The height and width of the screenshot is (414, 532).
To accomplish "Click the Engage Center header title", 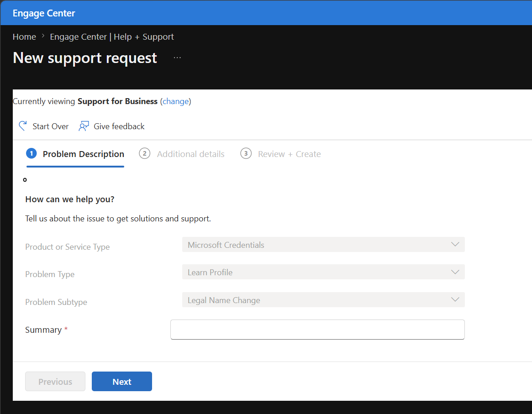I will (44, 13).
